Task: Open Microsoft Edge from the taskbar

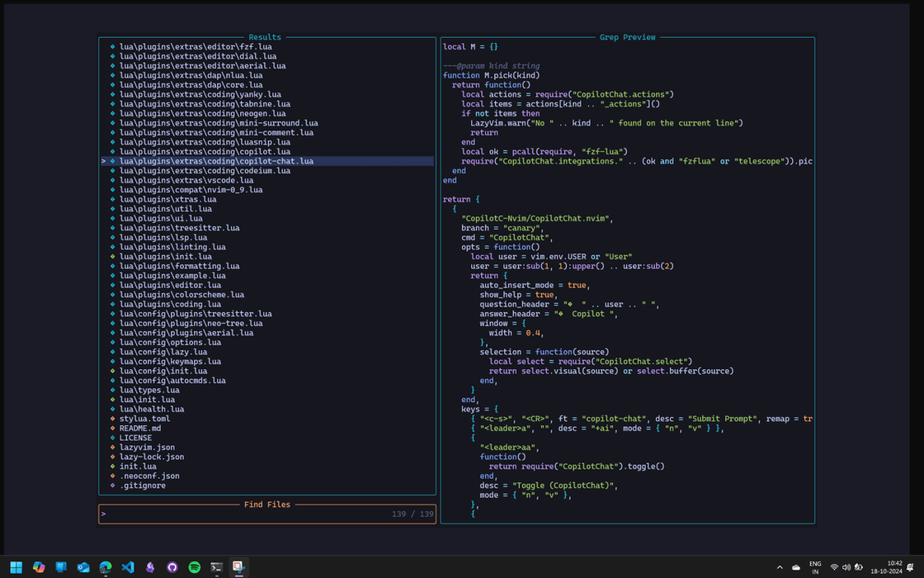Action: [x=106, y=567]
